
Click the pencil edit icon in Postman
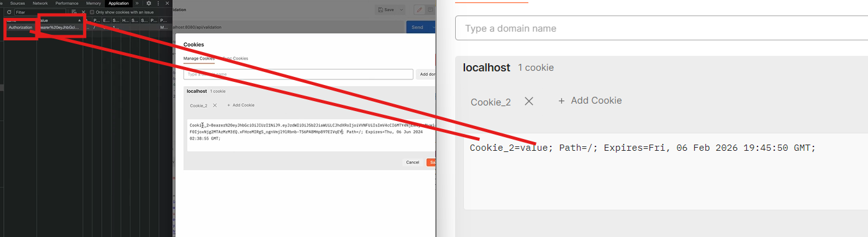(x=419, y=10)
